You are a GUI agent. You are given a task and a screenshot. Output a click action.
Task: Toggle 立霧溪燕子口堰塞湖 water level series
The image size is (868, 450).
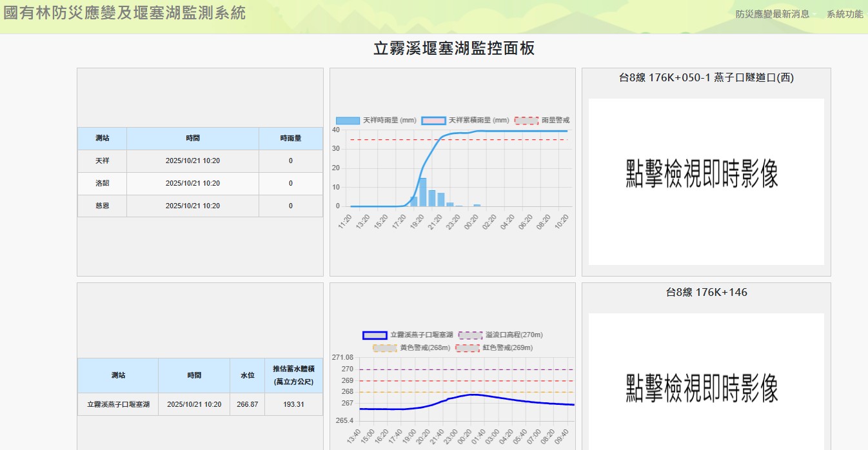[375, 335]
